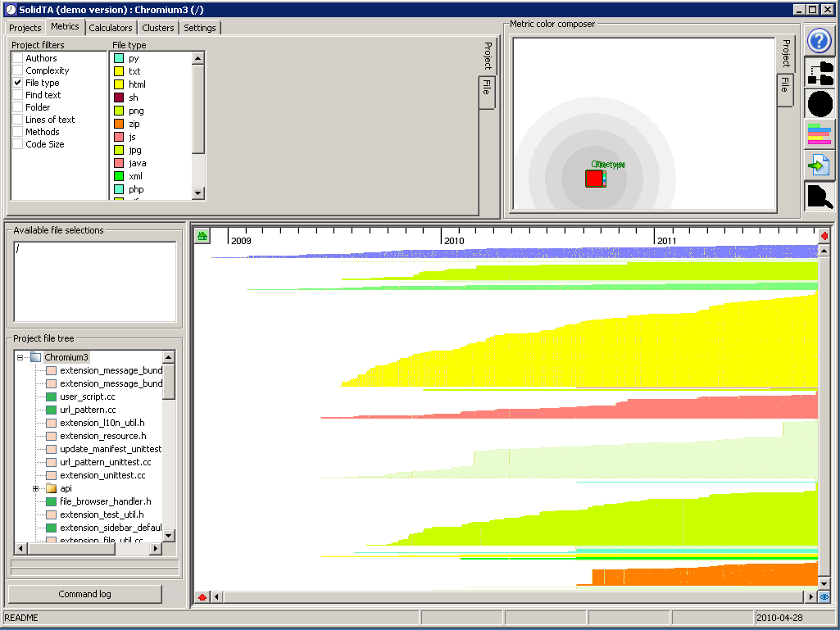Open the blue question mark help icon

(820, 41)
